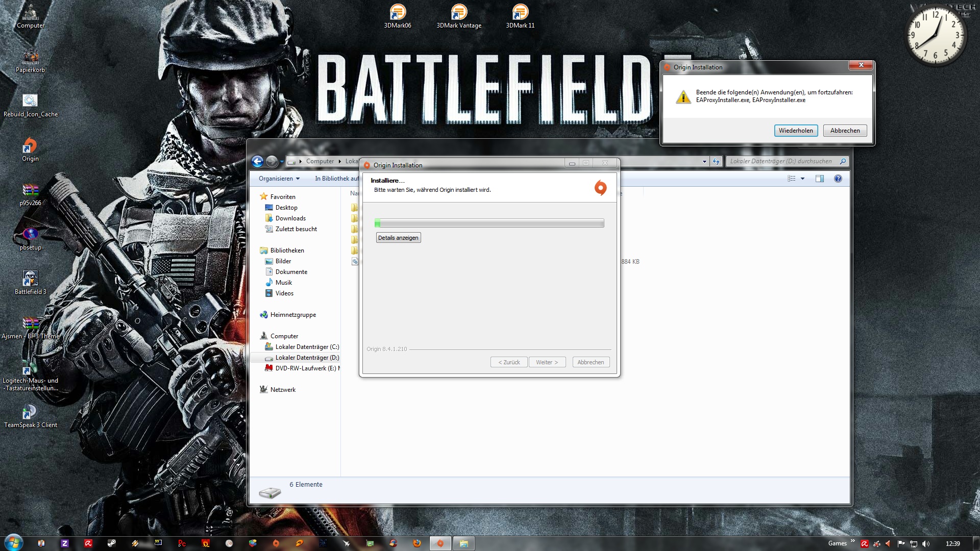Launch the Origin desktop shortcut
This screenshot has height=551, width=980.
coord(31,149)
